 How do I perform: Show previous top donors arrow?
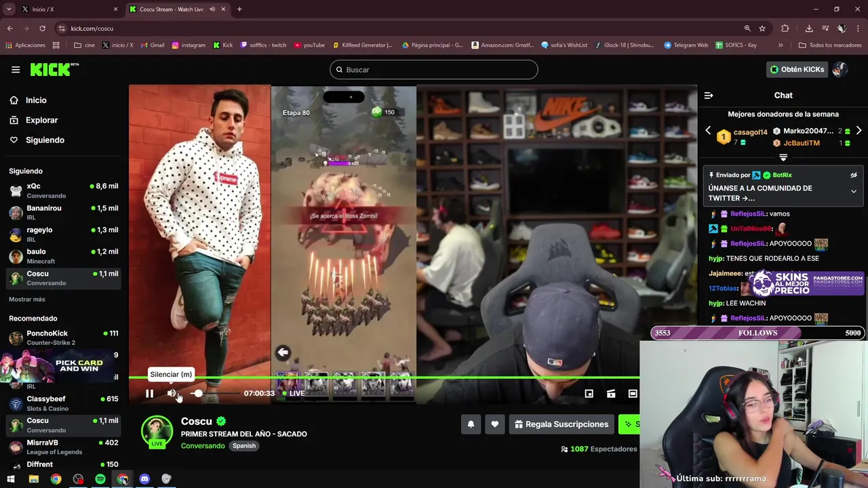click(708, 131)
